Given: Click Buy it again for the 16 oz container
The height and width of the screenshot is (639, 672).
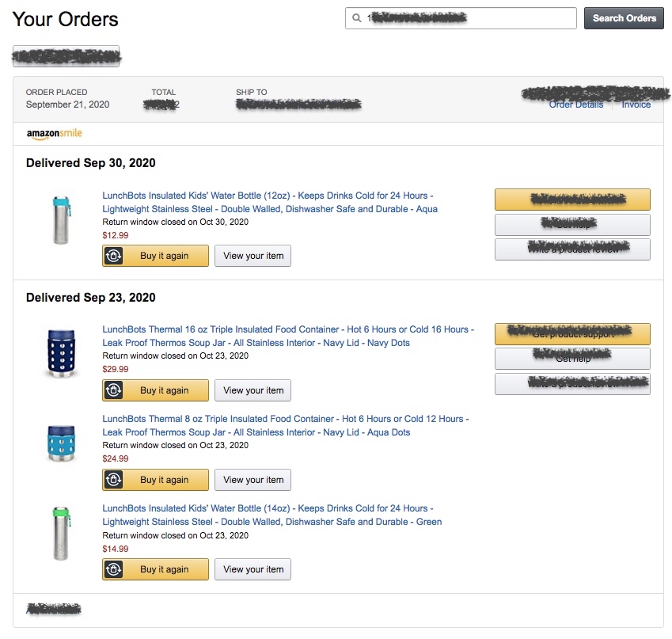Looking at the screenshot, I should pyautogui.click(x=164, y=390).
